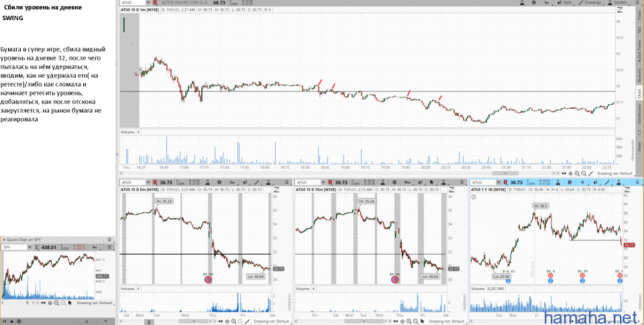Image resolution: width=644 pixels, height=325 pixels.
Task: Open studies flask on 5m chart toolbar
Action: [x=268, y=183]
